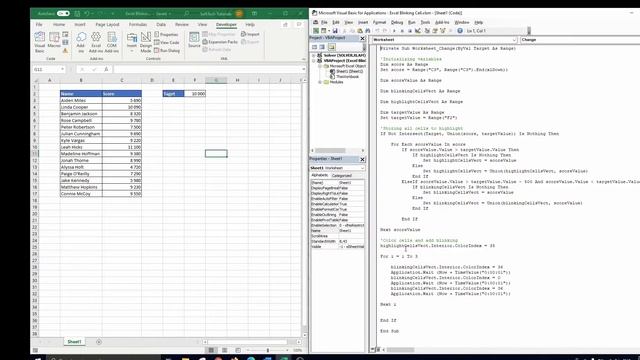
Task: Expand the Modules folder node
Action: point(320,82)
